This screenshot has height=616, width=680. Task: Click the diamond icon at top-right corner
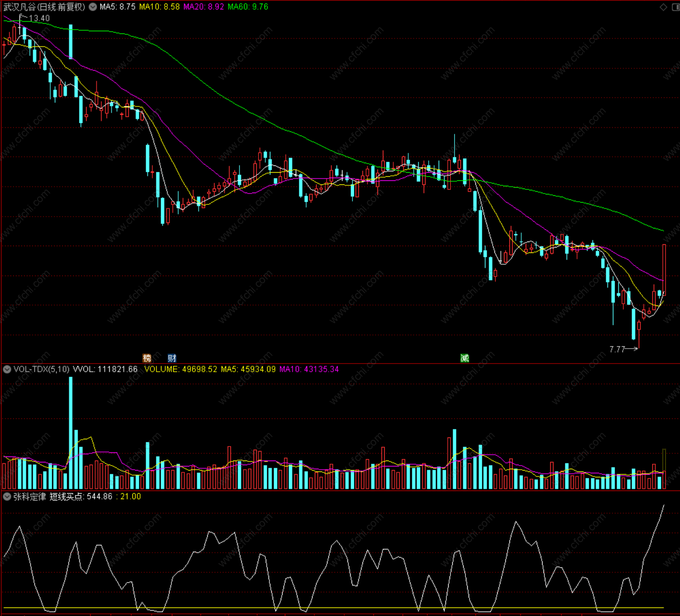[x=664, y=7]
